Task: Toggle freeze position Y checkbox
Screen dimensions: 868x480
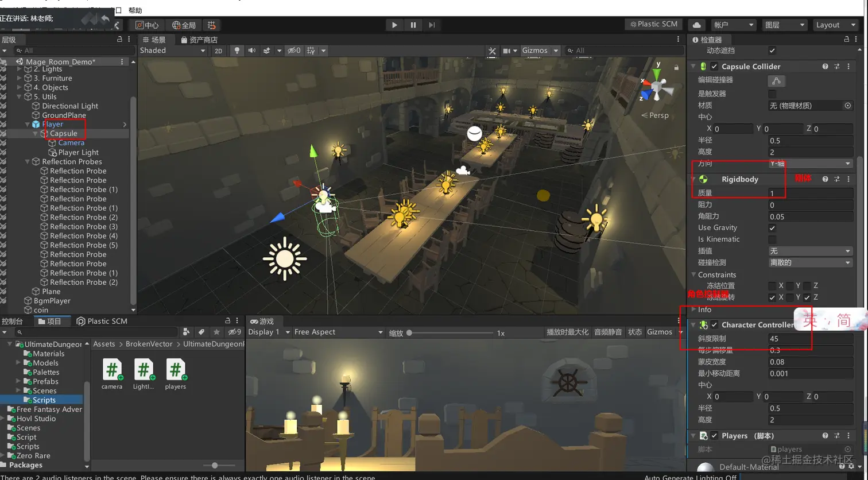Action: [790, 286]
